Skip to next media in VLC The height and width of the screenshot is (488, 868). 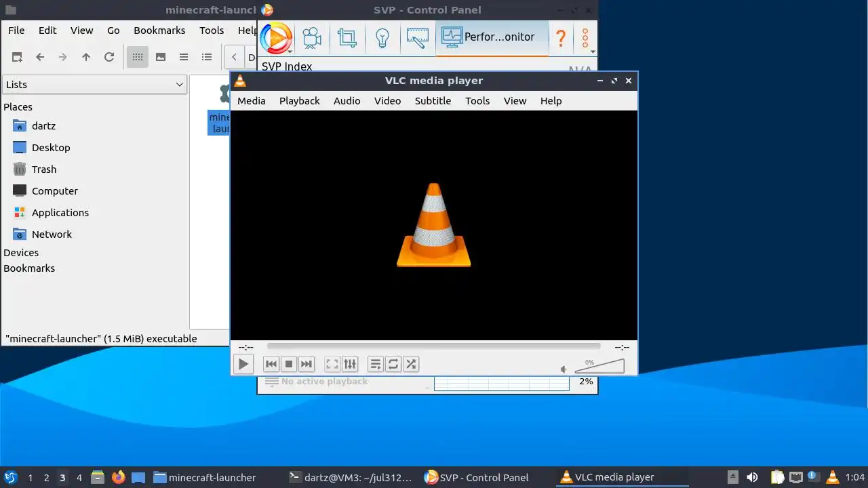[x=307, y=364]
